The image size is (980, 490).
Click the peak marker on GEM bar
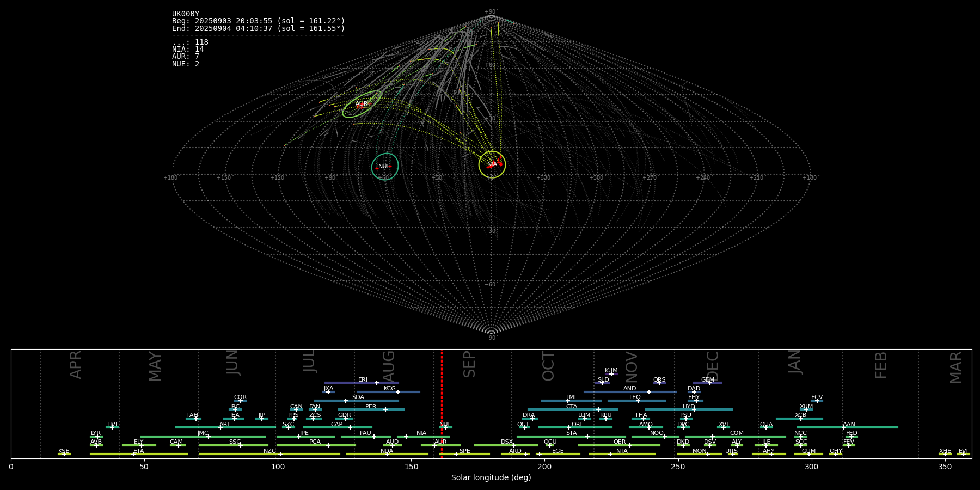pyautogui.click(x=710, y=383)
